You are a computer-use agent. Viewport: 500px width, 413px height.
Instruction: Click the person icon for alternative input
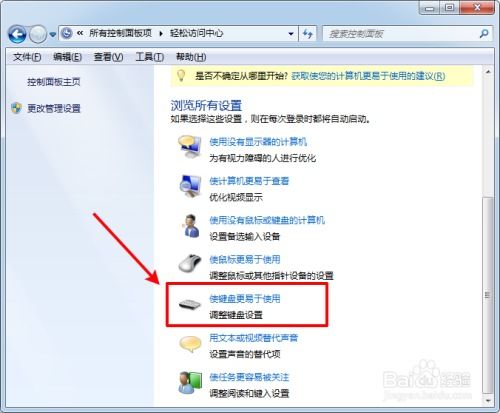190,226
